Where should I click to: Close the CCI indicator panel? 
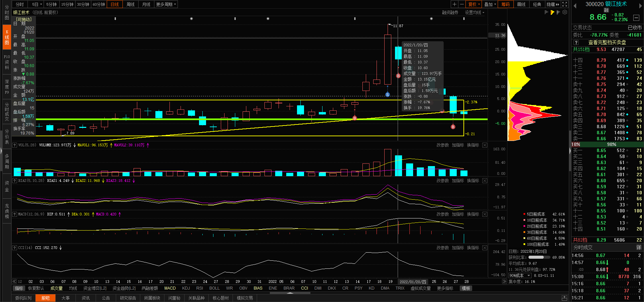(x=485, y=248)
